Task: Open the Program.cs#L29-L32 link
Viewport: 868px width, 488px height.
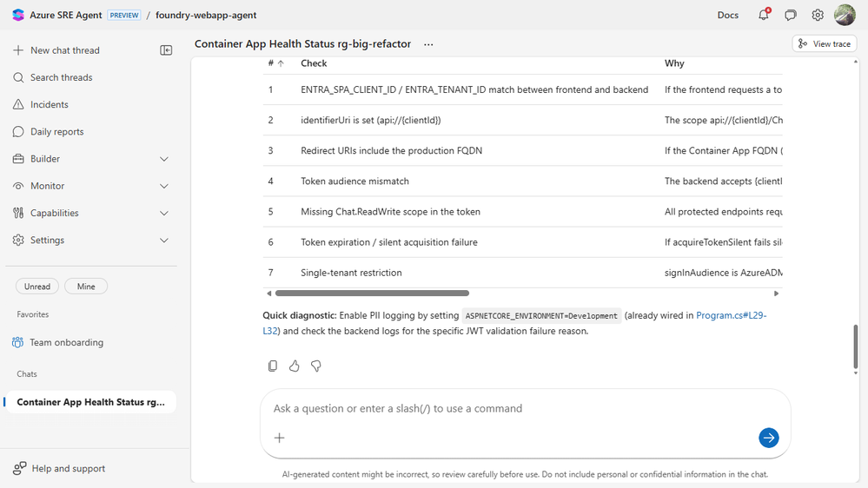Action: tap(731, 315)
